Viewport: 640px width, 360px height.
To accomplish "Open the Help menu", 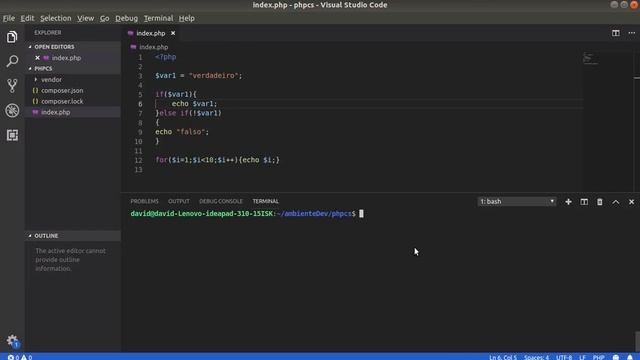I will [x=187, y=18].
